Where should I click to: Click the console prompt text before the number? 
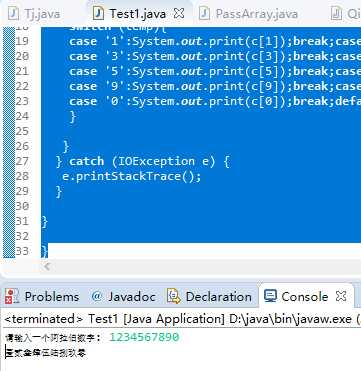pyautogui.click(x=53, y=338)
